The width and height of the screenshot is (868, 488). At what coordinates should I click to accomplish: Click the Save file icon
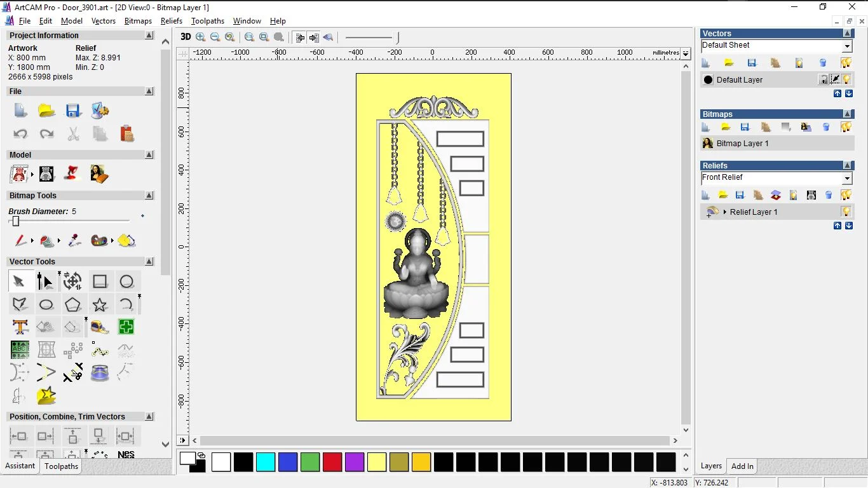[73, 111]
